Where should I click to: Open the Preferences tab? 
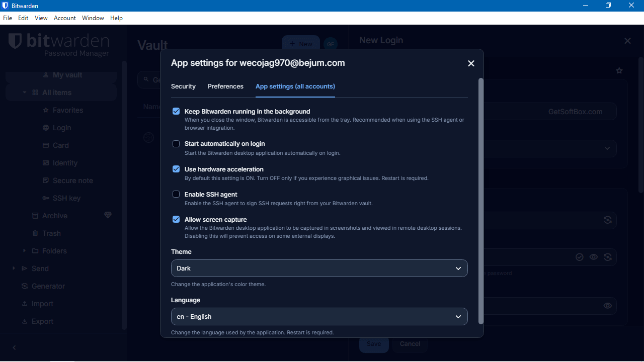coord(225,86)
